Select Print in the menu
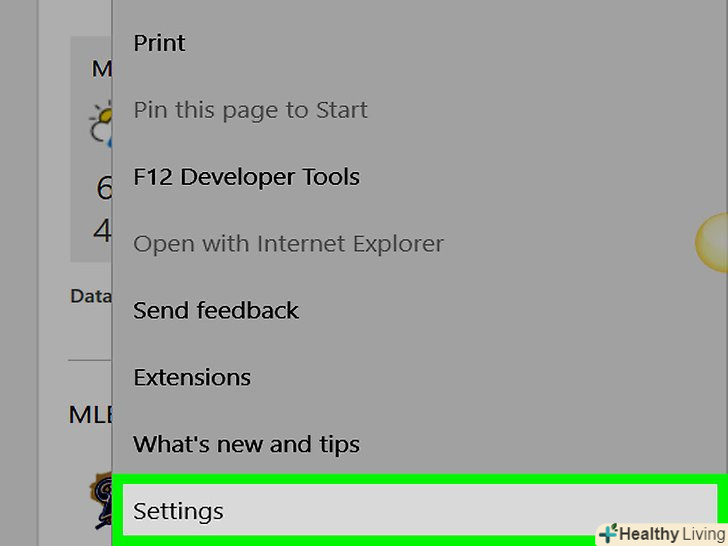The width and height of the screenshot is (728, 546). click(x=160, y=43)
